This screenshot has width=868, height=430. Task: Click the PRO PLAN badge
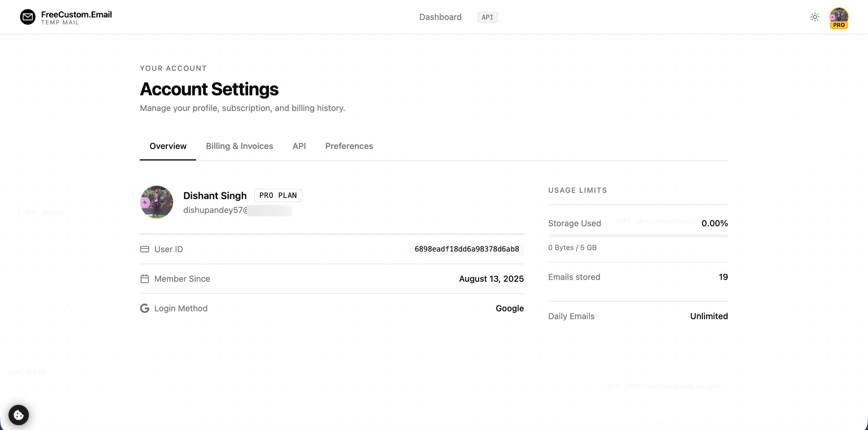coord(278,195)
